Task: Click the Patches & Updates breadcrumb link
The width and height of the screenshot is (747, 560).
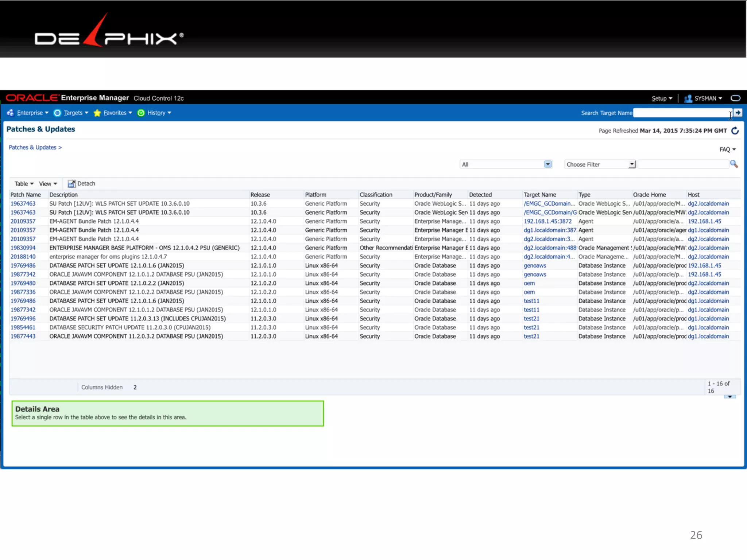Action: click(x=32, y=147)
